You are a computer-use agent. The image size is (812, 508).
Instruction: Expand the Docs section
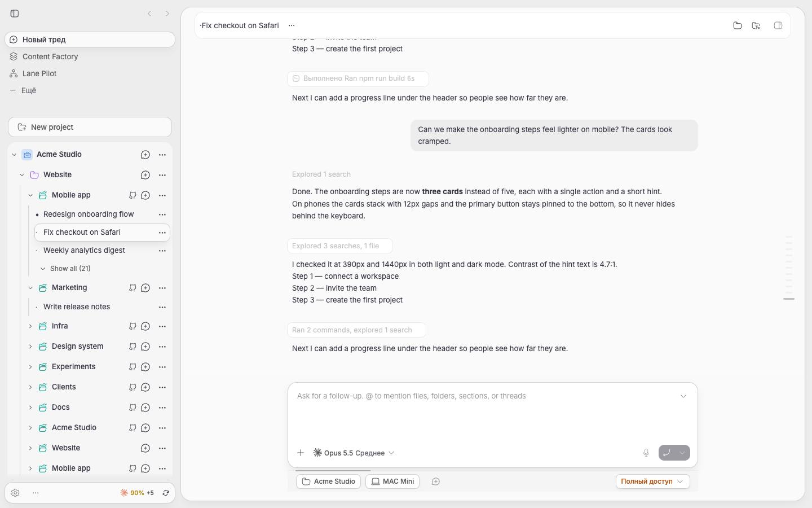[30, 408]
